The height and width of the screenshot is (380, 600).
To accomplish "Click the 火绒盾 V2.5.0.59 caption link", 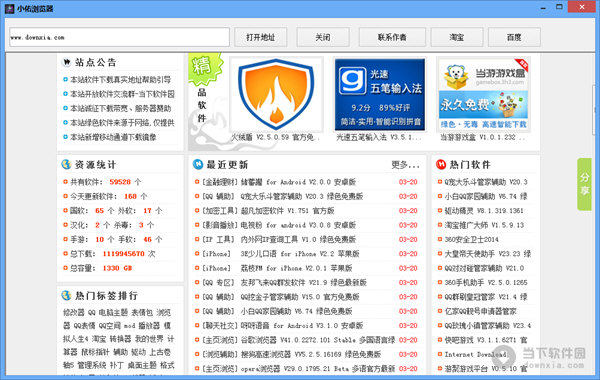I will [x=275, y=137].
